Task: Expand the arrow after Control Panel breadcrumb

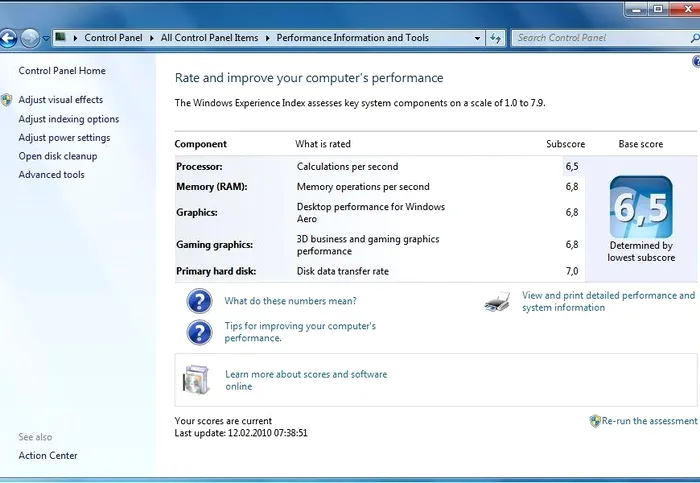Action: click(151, 38)
